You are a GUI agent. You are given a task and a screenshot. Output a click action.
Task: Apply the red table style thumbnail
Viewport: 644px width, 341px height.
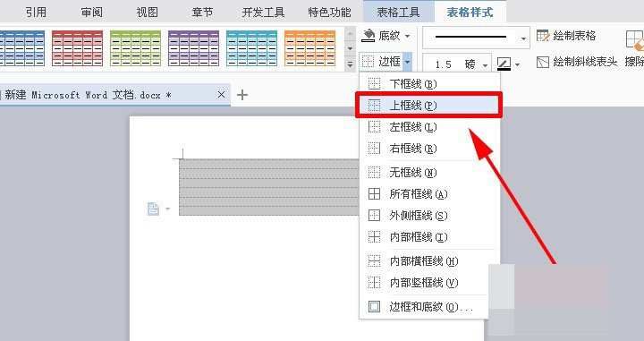coord(77,48)
